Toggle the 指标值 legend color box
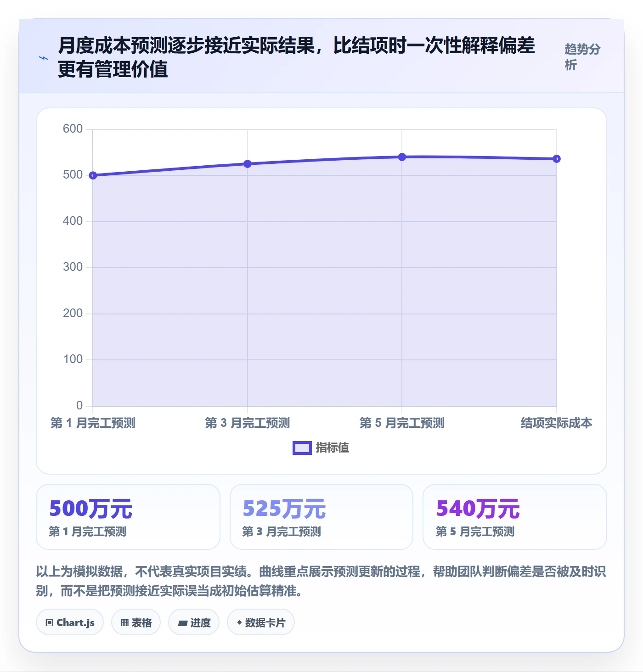 point(302,448)
